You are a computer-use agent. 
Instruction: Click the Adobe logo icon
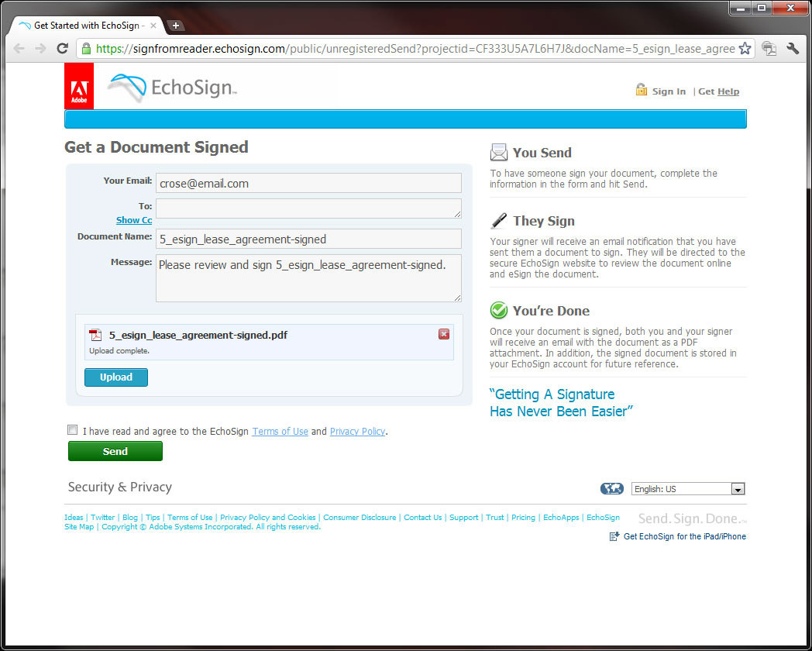[x=79, y=86]
